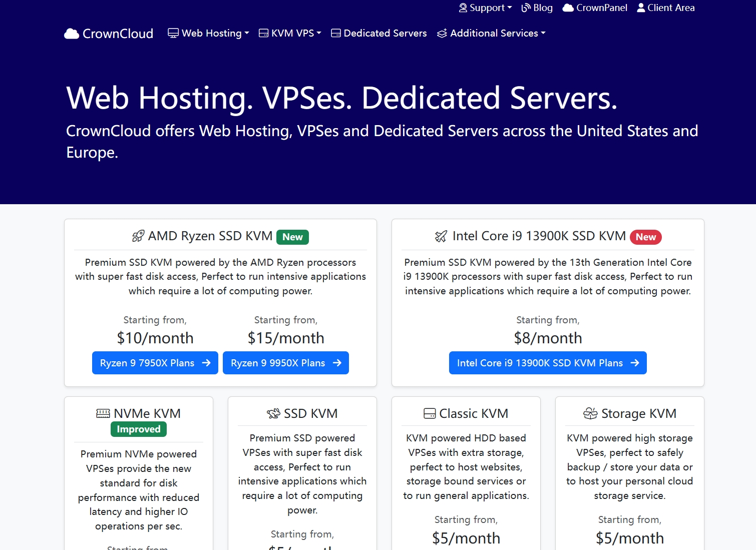
Task: Click the rocket icon beside AMD Ryzen SSD KVM
Action: [138, 236]
